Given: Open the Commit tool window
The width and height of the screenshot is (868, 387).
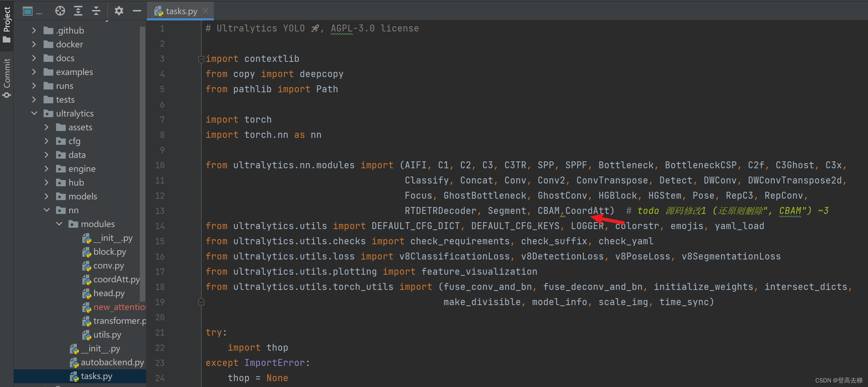Looking at the screenshot, I should coord(7,78).
